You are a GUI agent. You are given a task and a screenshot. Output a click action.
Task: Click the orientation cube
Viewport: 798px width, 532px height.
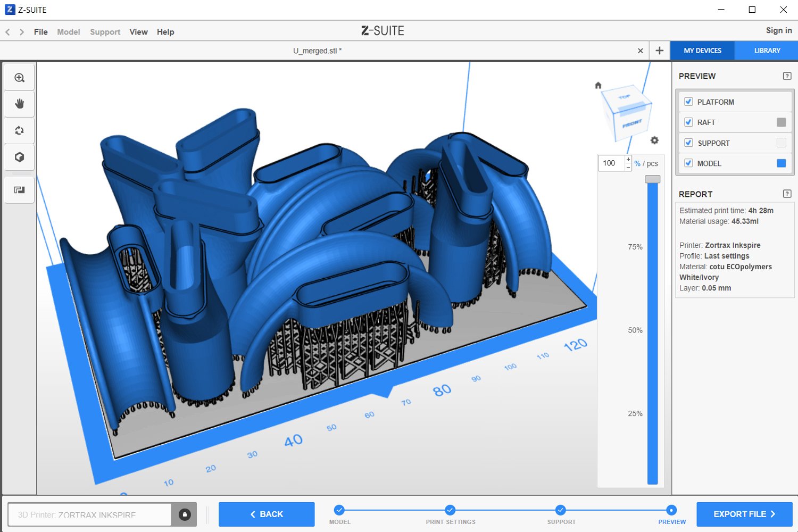[627, 113]
